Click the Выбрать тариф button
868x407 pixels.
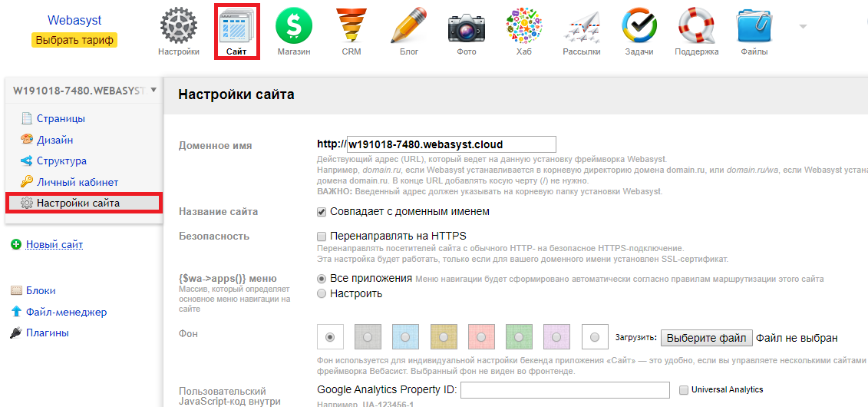(x=74, y=40)
